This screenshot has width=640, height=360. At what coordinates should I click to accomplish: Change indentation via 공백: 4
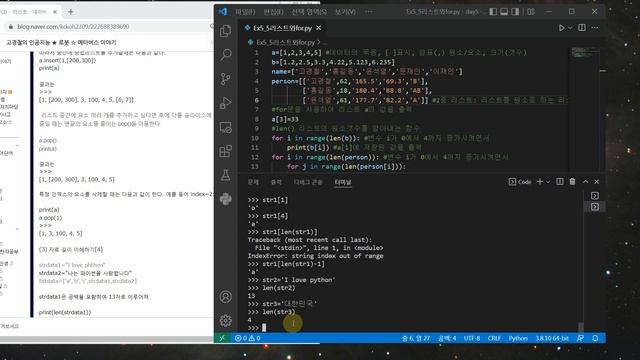pyautogui.click(x=447, y=338)
